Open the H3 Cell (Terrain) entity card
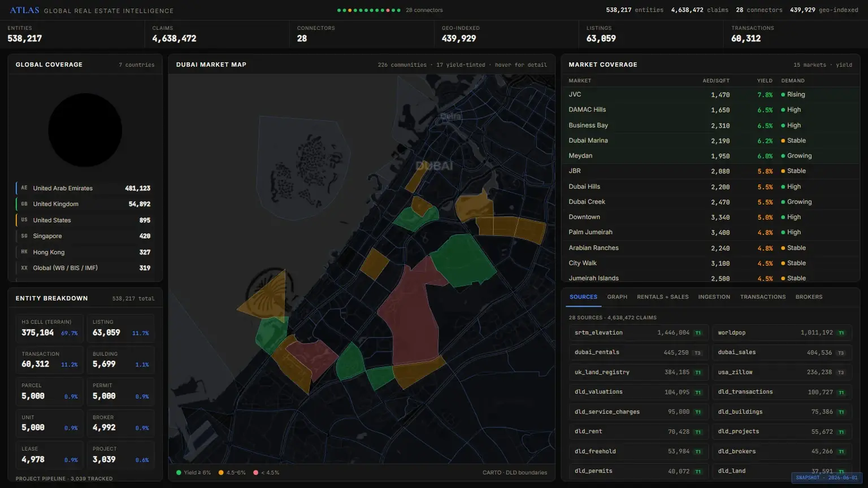 [50, 328]
